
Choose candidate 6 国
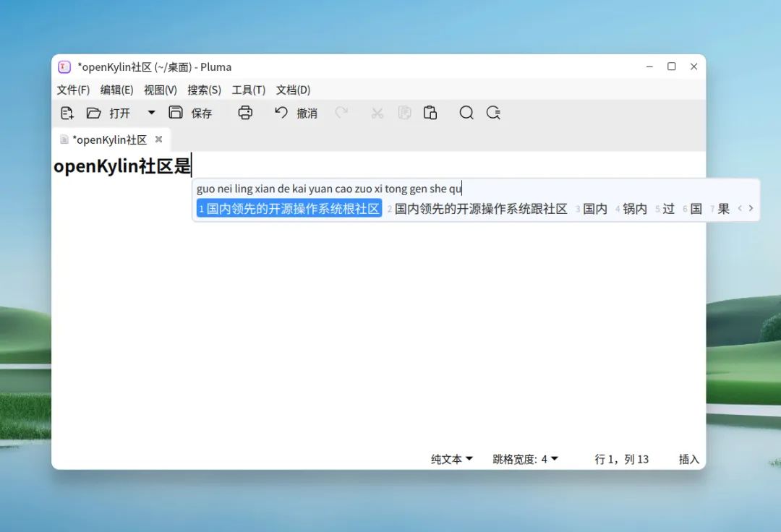(692, 208)
